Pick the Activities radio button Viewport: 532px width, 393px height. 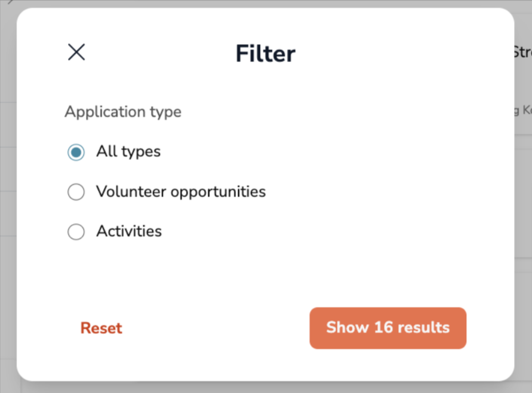(76, 232)
